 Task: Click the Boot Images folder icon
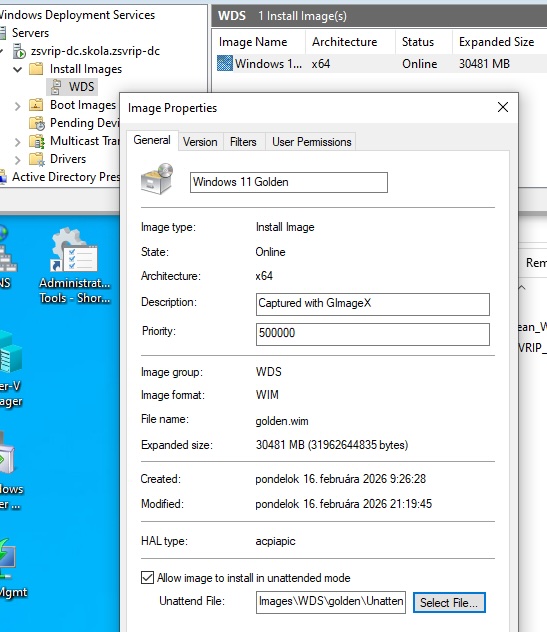click(x=36, y=105)
